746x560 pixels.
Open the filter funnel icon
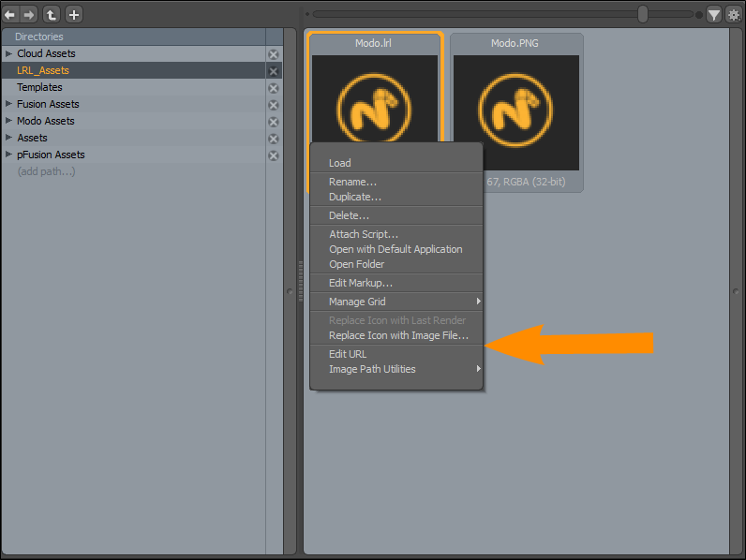coord(714,14)
